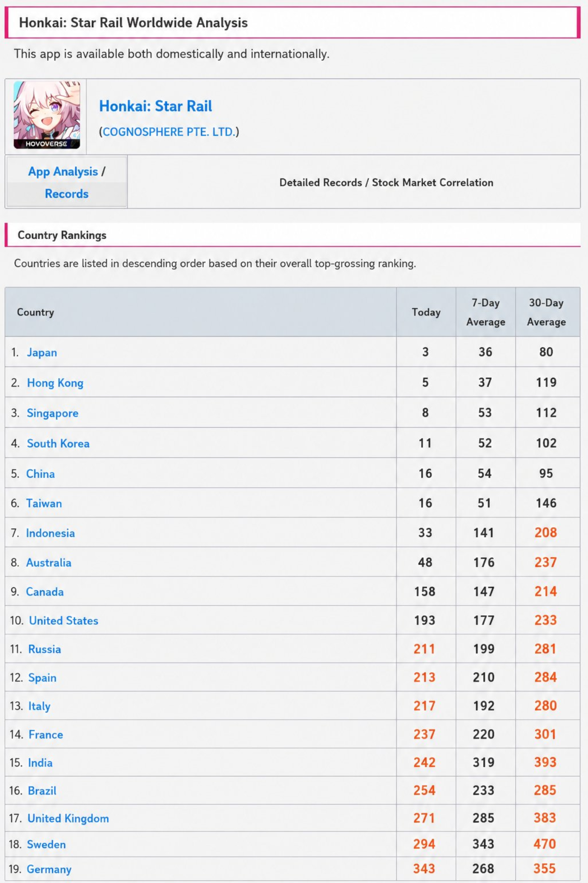Viewport: 588px width, 883px height.
Task: Open the Singapore country link
Action: [52, 413]
